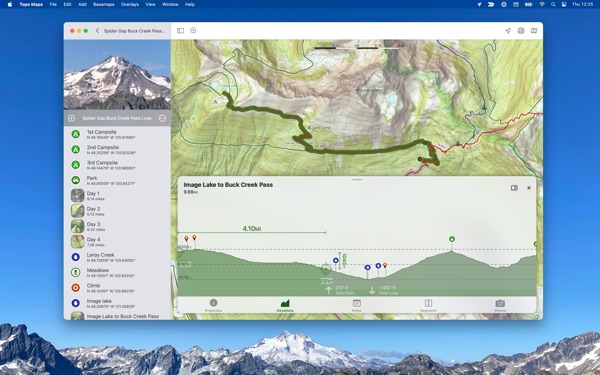
Task: Open the Day 2 route thumbnail
Action: tap(78, 211)
